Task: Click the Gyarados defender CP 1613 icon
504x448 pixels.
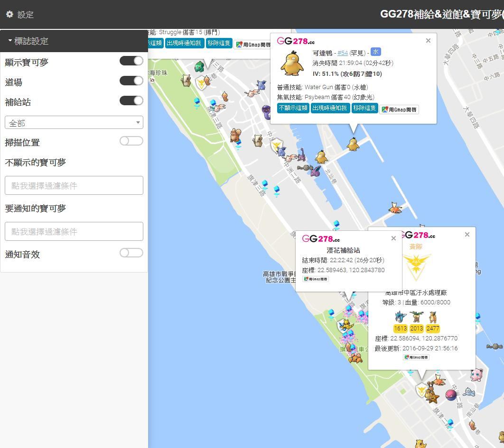Action: click(401, 317)
